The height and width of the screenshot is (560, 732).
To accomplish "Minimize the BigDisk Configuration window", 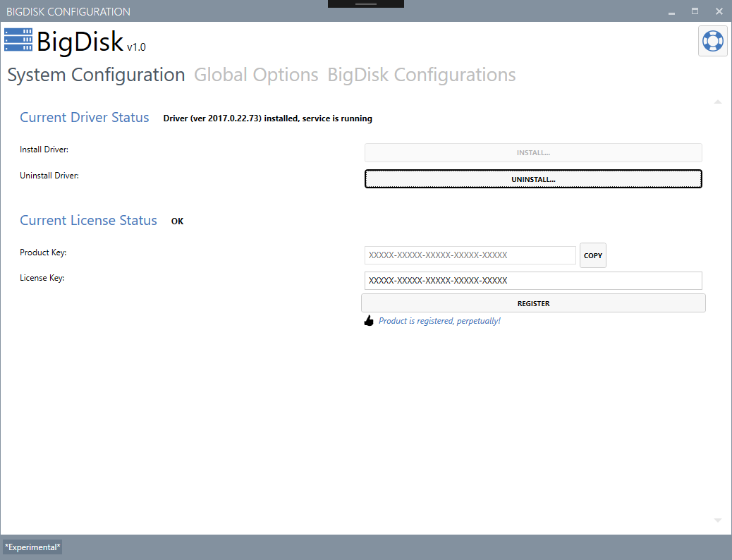I will coord(671,12).
